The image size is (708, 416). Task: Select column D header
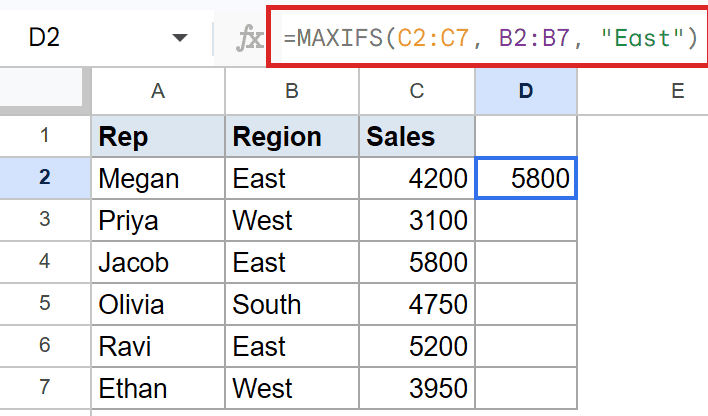(526, 91)
